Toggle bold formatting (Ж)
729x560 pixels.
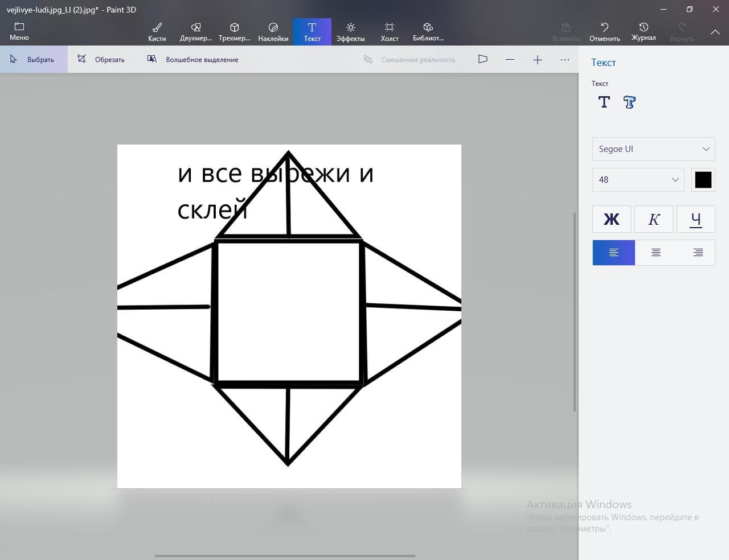tap(612, 219)
